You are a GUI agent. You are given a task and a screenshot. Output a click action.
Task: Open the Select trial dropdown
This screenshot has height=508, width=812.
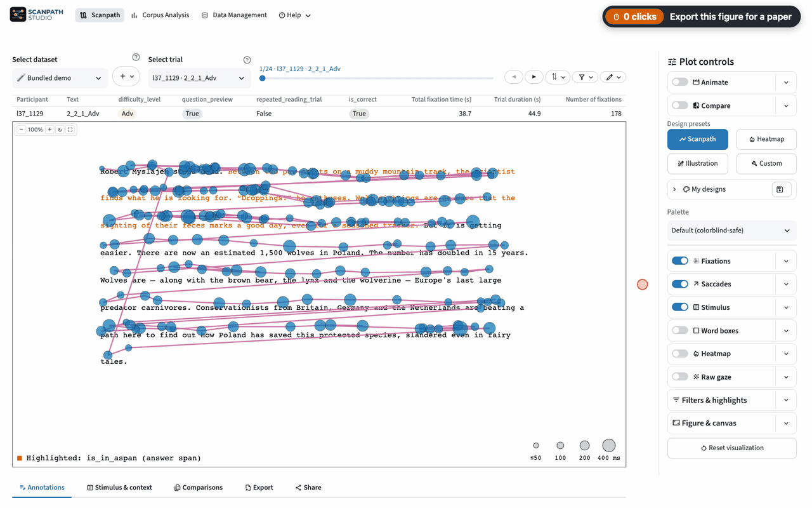[x=198, y=78]
